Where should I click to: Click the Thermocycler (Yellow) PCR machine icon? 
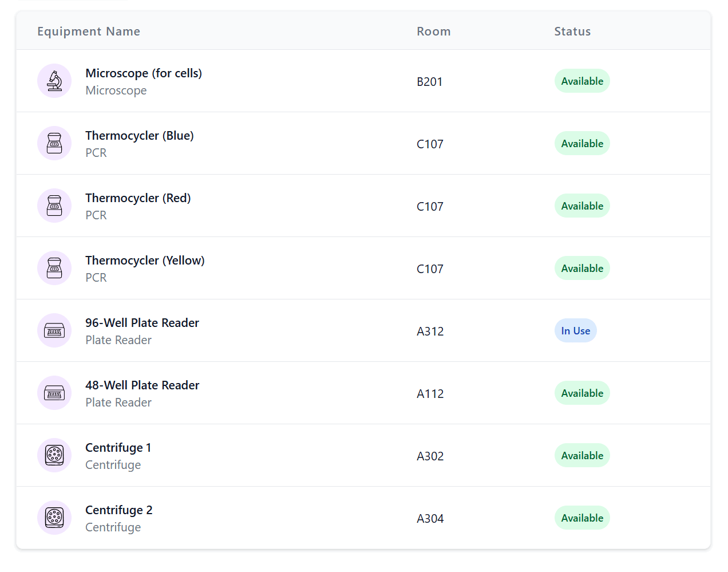coord(54,268)
